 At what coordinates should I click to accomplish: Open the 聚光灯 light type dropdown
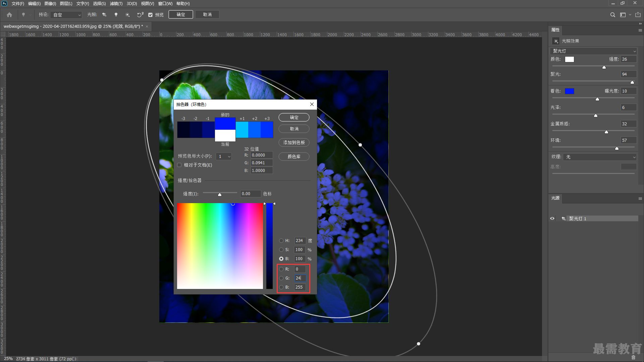(x=593, y=51)
